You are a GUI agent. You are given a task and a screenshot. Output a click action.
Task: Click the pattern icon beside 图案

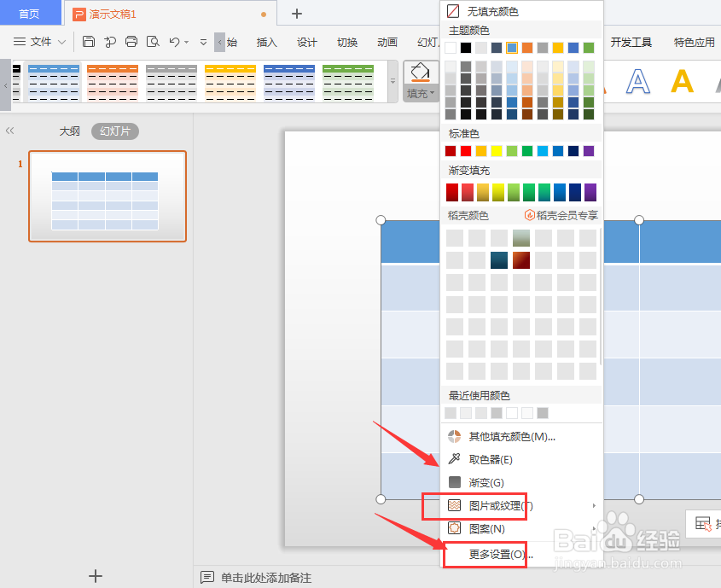(x=454, y=527)
